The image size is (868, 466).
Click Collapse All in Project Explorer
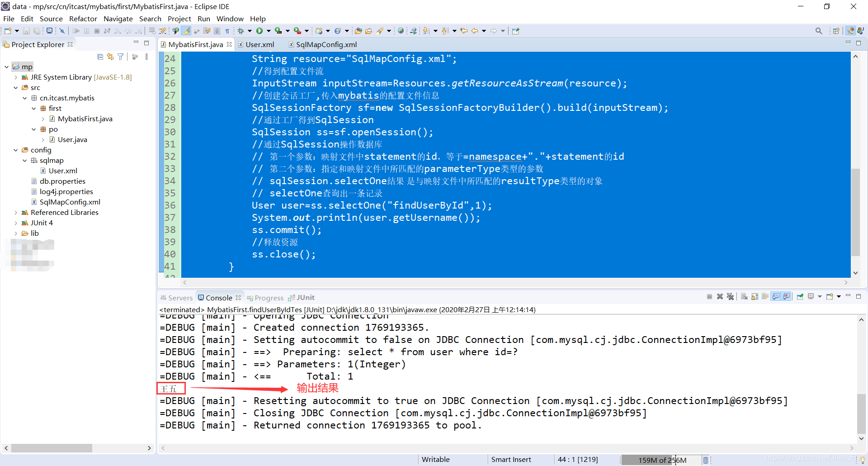pyautogui.click(x=100, y=57)
